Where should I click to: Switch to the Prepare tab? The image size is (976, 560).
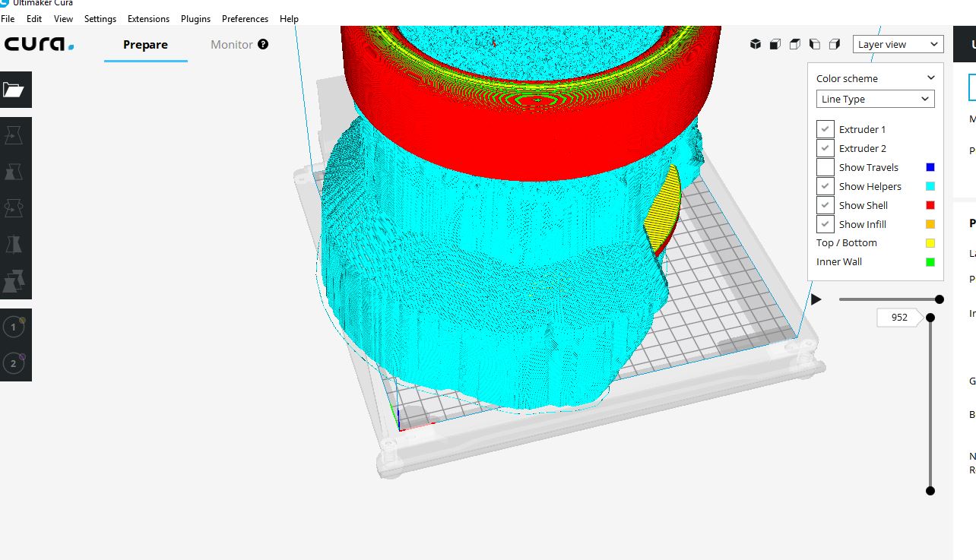[145, 44]
